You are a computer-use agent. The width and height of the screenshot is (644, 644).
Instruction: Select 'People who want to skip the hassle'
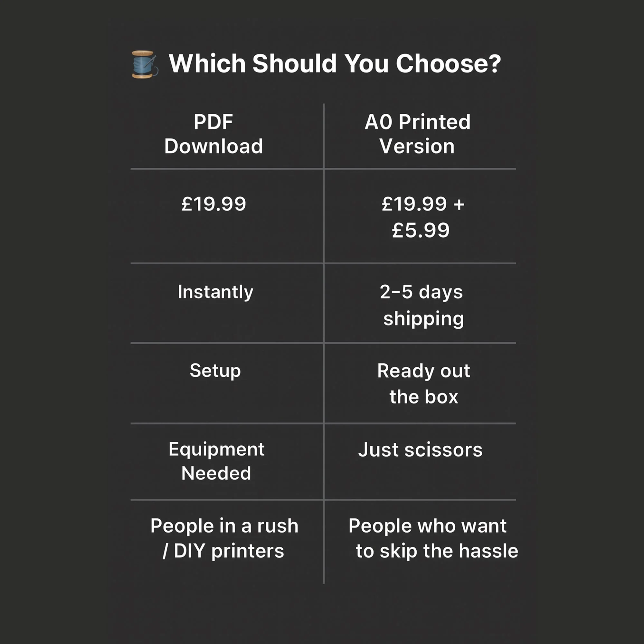(433, 538)
